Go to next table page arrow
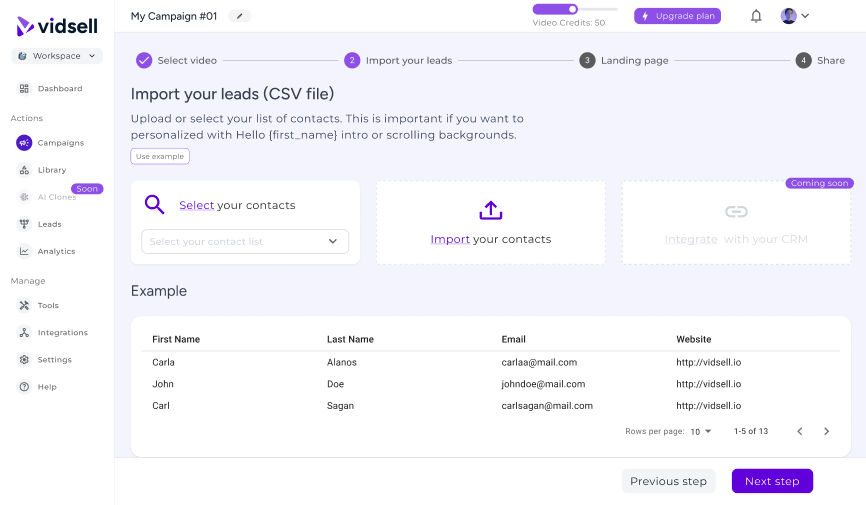The image size is (866, 505). pos(826,432)
